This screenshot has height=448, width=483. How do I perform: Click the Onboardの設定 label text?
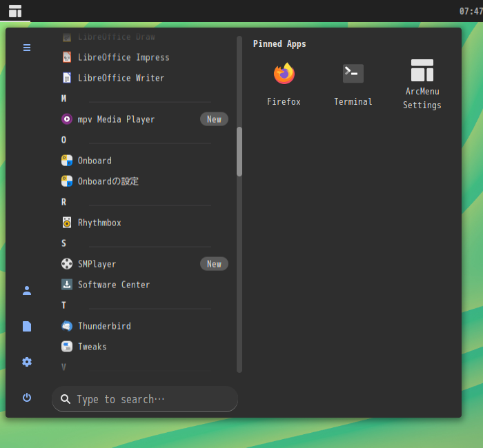108,181
